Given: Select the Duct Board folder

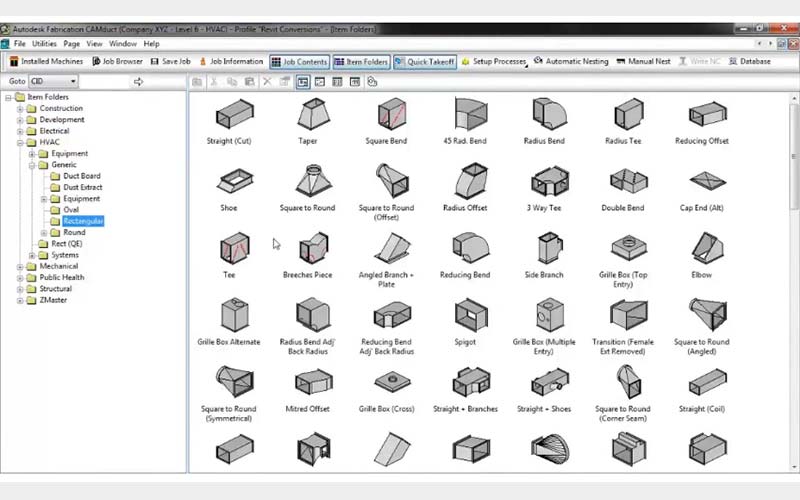Looking at the screenshot, I should click(81, 176).
